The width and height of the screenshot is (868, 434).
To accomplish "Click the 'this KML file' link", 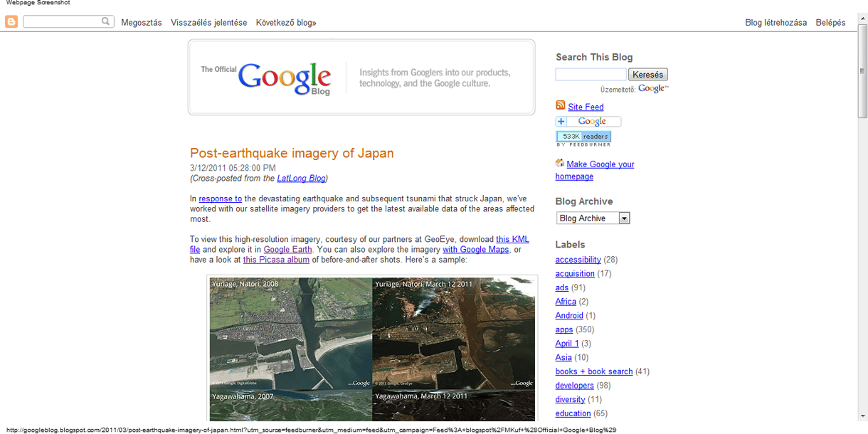I will click(512, 240).
